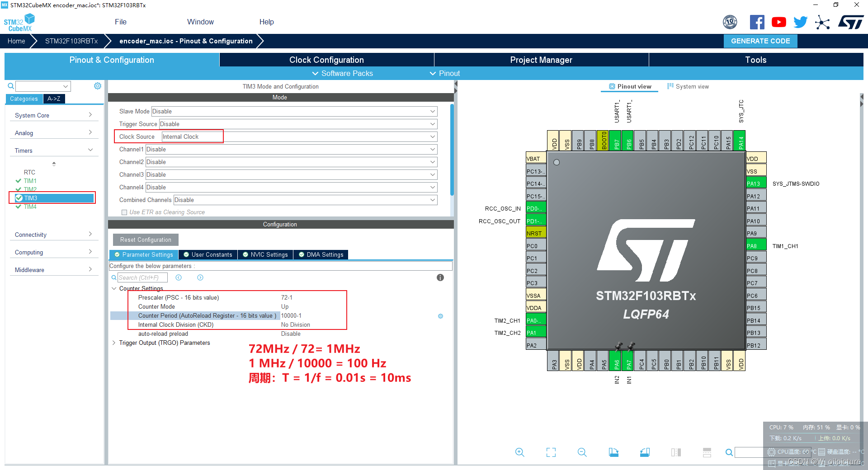Collapse the Counter Settings group
This screenshot has height=470, width=868.
(114, 288)
